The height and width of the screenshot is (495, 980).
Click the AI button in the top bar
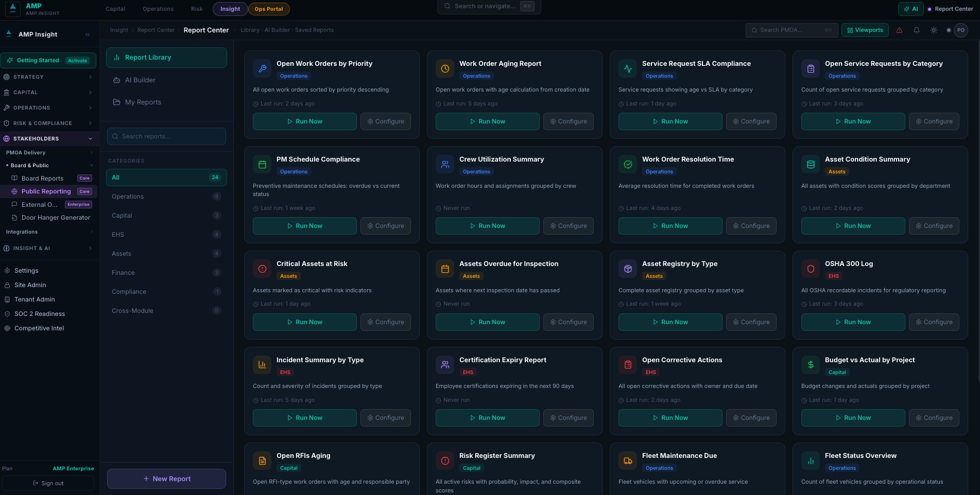(911, 9)
